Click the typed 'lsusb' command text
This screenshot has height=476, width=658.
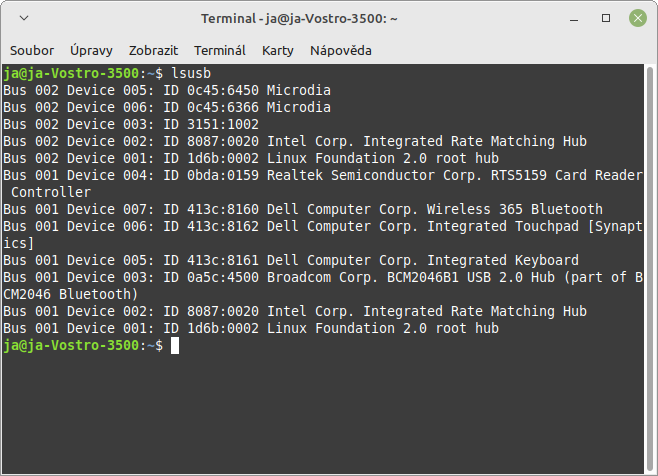[191, 73]
